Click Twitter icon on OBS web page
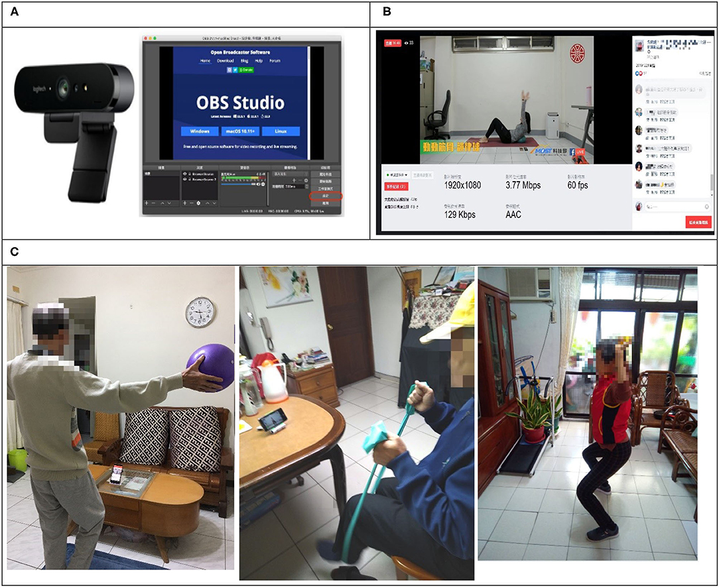The image size is (719, 588). [235, 70]
